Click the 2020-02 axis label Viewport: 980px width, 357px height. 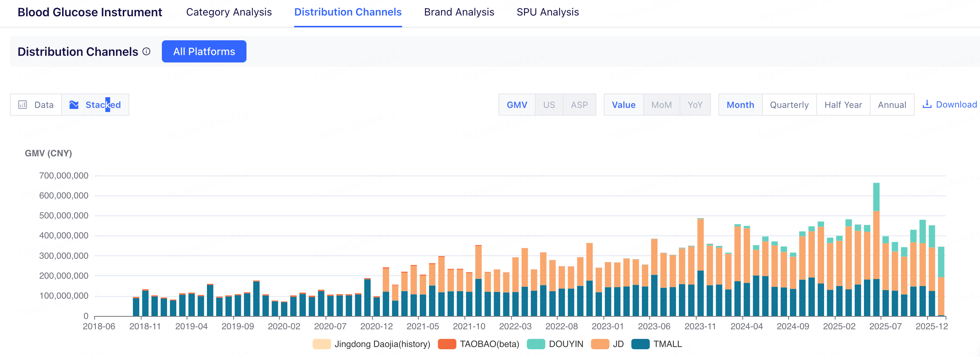(x=284, y=326)
